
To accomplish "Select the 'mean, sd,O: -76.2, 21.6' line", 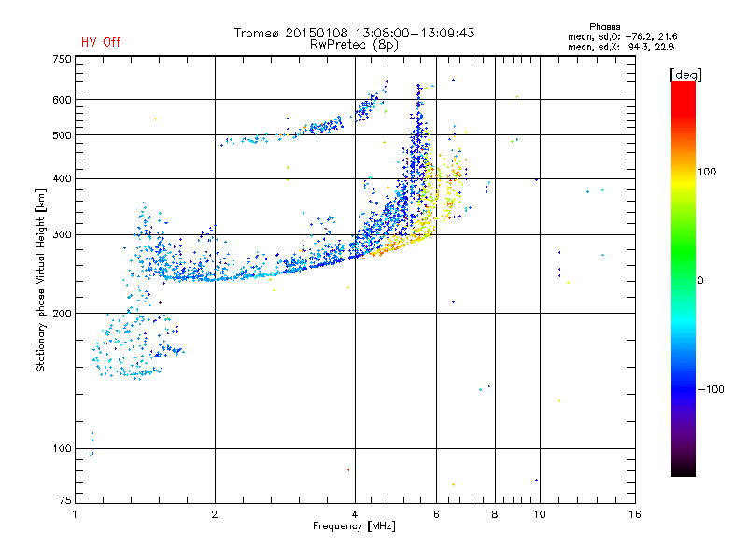I will pyautogui.click(x=622, y=36).
